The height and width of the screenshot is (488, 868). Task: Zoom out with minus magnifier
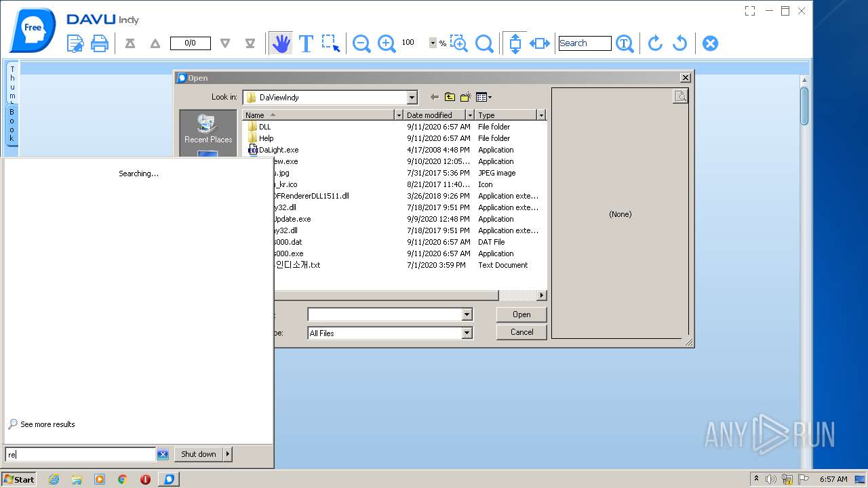361,43
